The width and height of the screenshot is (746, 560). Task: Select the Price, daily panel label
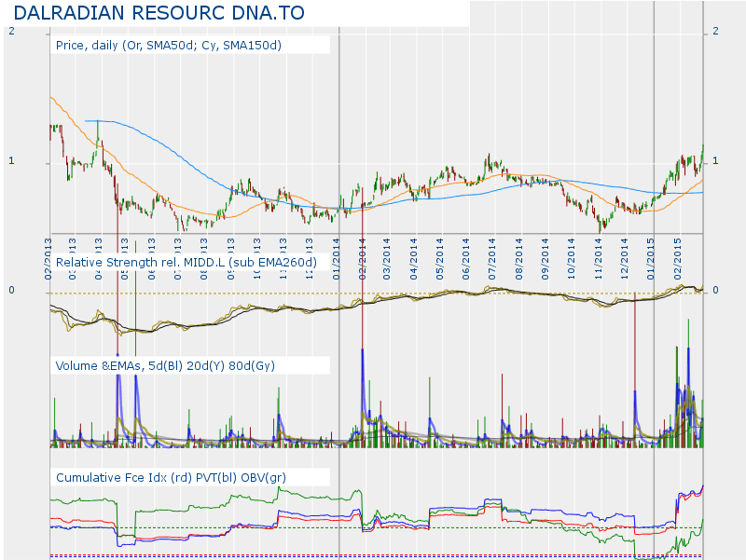click(x=169, y=45)
